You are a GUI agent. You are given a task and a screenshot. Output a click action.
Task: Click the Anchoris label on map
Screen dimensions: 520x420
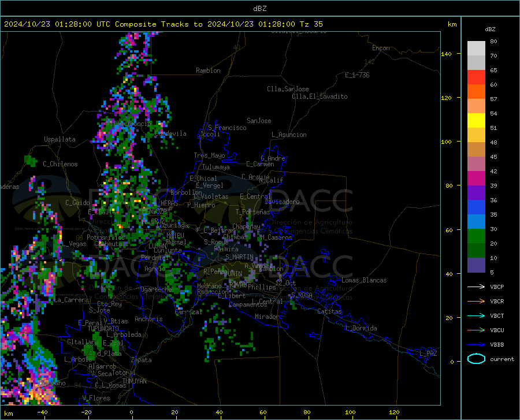[148, 319]
